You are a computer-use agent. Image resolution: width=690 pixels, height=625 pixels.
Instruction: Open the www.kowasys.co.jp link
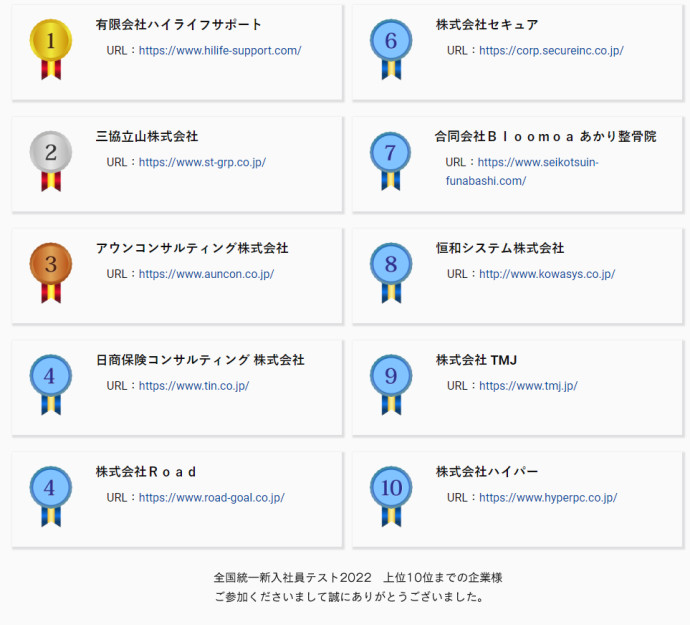pos(547,274)
